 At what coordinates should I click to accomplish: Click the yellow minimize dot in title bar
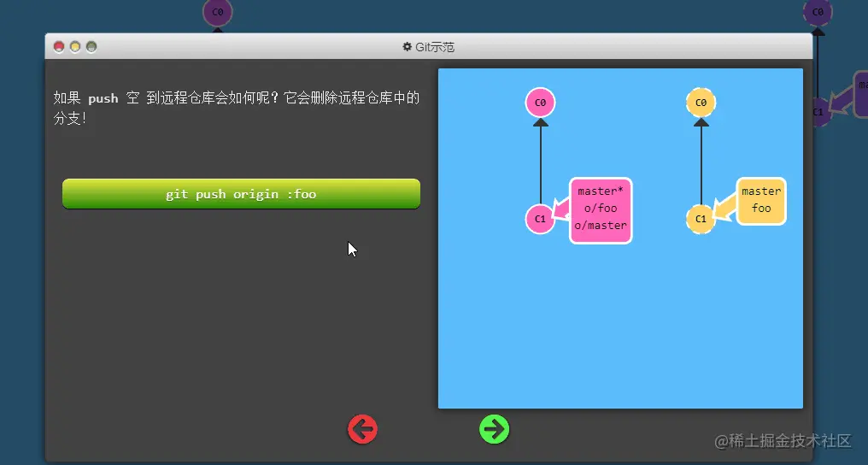click(74, 47)
